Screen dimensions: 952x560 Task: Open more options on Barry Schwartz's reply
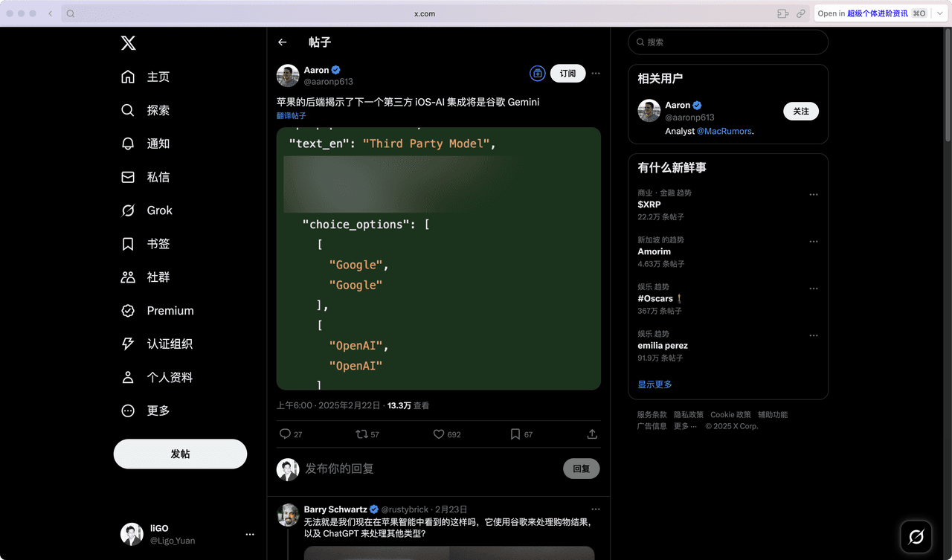coord(596,509)
